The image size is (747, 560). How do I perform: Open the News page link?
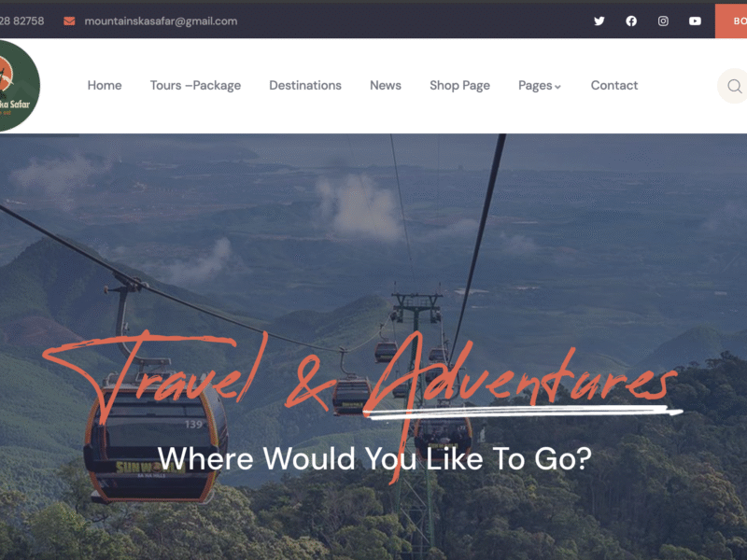(386, 85)
